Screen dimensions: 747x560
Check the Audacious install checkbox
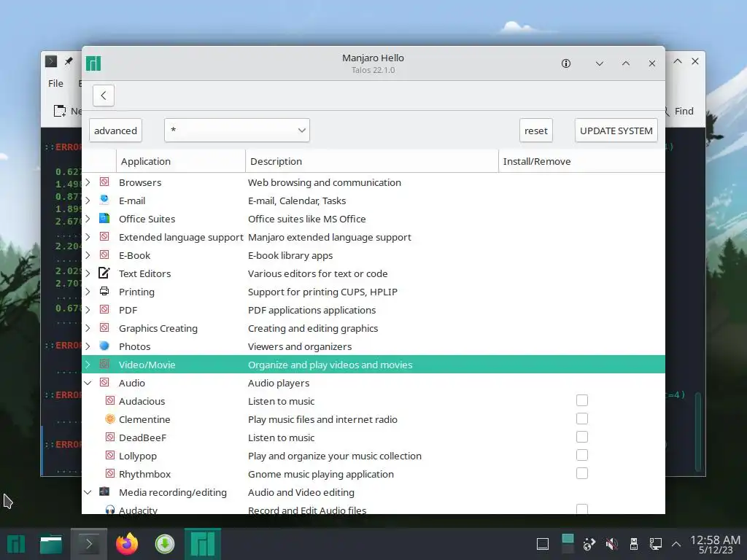[581, 400]
